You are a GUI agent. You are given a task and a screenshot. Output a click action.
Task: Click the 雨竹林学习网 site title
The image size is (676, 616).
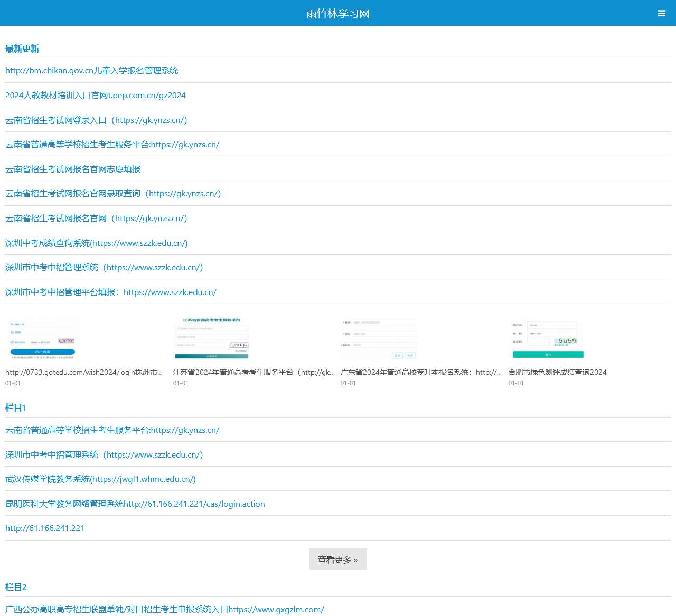point(337,14)
